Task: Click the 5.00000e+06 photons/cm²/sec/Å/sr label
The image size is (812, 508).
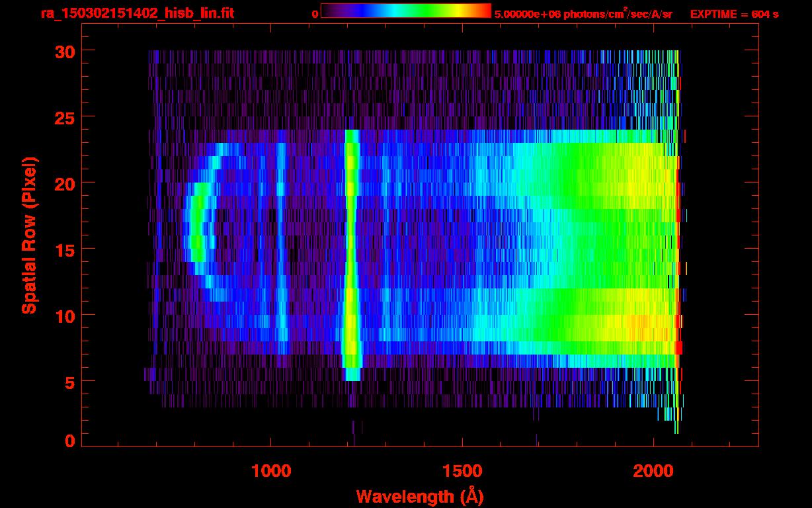Action: (x=583, y=13)
